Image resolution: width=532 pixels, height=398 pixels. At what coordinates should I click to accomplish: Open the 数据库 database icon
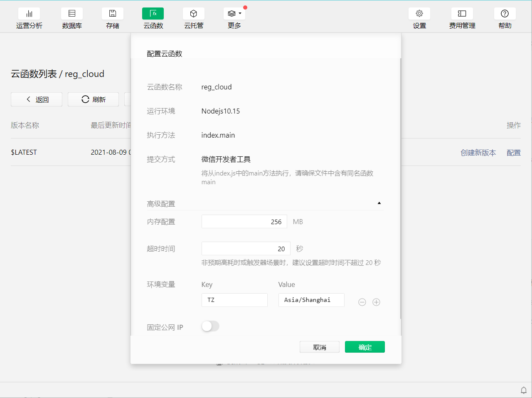point(72,14)
